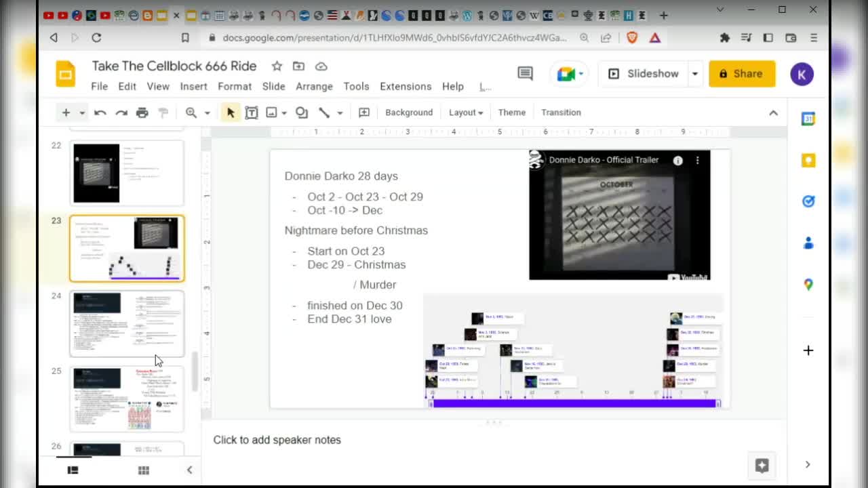Screen dimensions: 868x488
Task: Open Slideshow options dropdown arrow
Action: click(x=694, y=74)
